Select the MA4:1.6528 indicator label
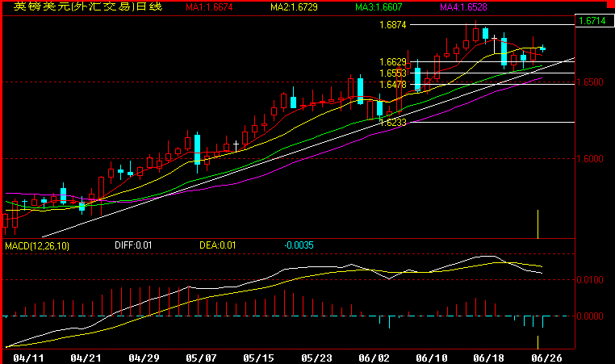The image size is (615, 364). pyautogui.click(x=463, y=7)
